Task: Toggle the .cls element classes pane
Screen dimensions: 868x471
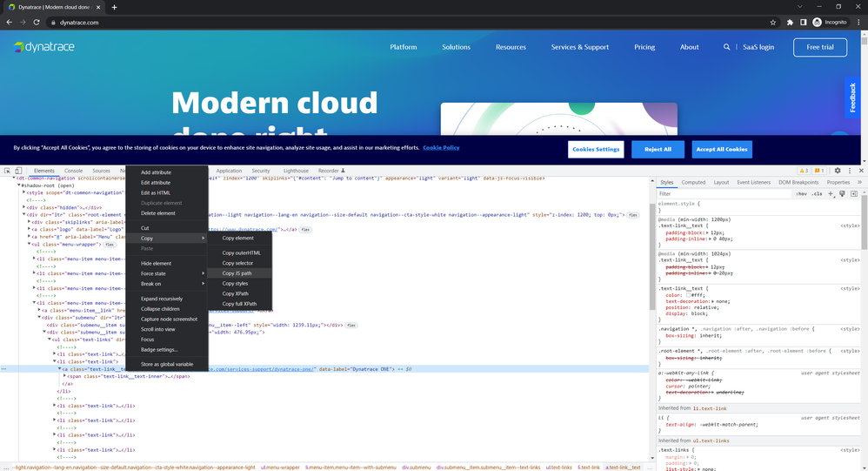Action: click(817, 194)
